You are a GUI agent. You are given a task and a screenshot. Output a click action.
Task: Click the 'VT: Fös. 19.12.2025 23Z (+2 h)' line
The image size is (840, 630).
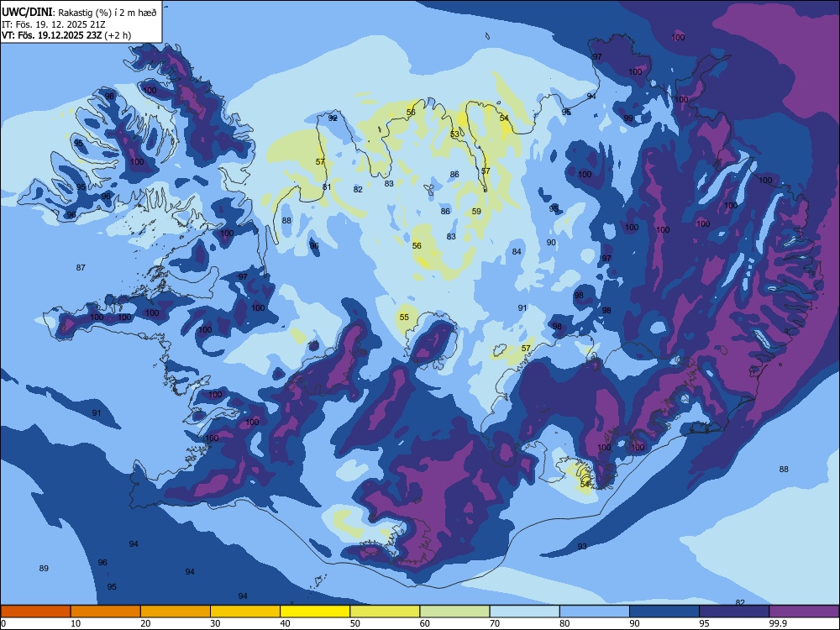click(66, 35)
